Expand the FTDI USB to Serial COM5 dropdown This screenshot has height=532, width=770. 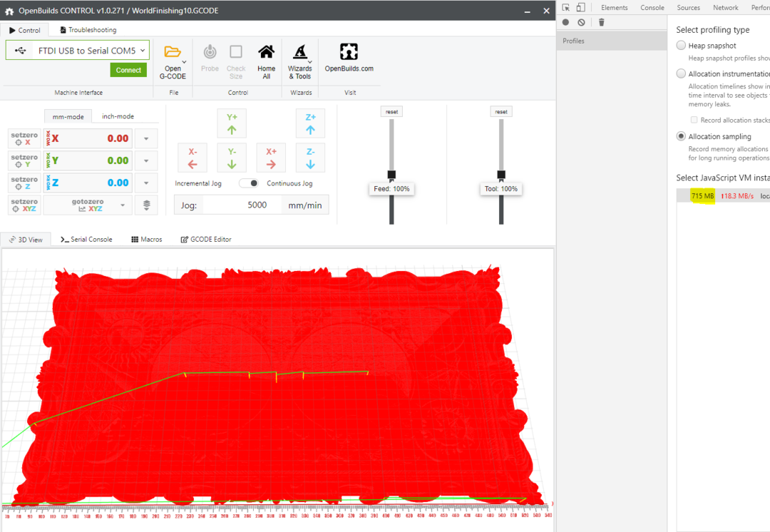coord(78,51)
